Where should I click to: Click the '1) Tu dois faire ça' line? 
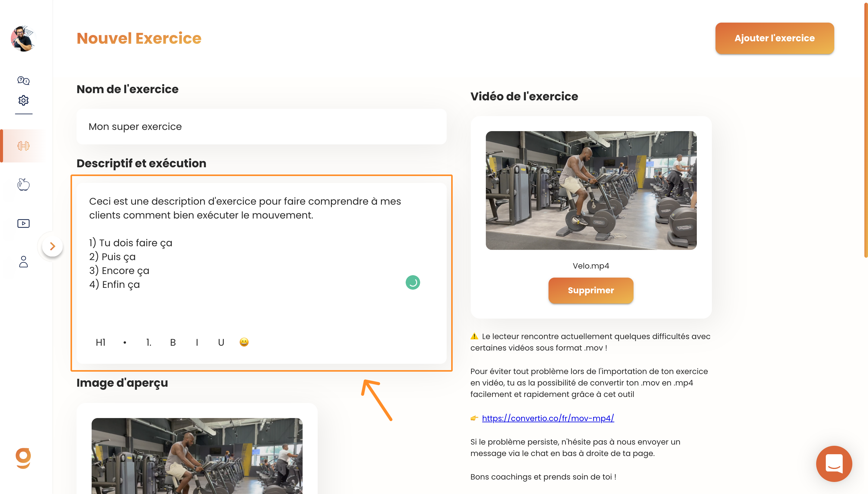coord(131,243)
